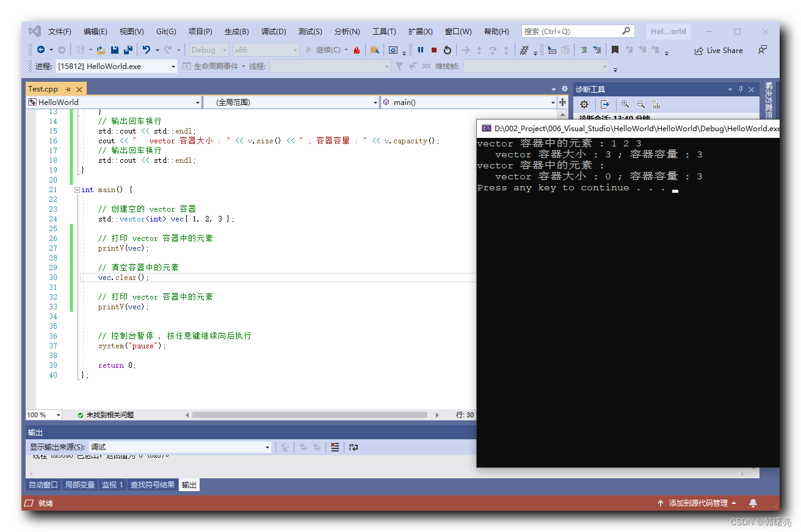Open the 调试(D) menu

(274, 32)
